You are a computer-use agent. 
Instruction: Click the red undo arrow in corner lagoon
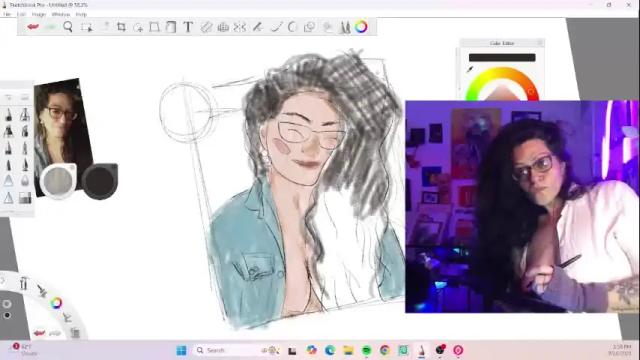pyautogui.click(x=39, y=333)
